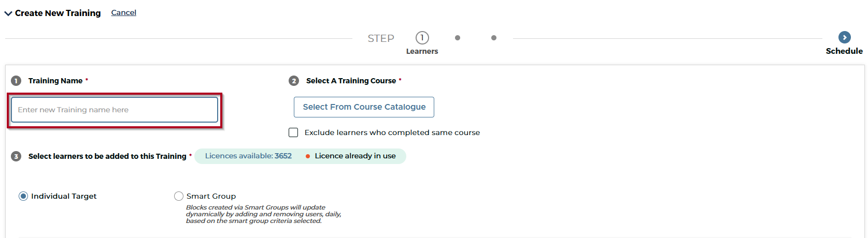Select step 1 Learners circle icon

tap(422, 38)
